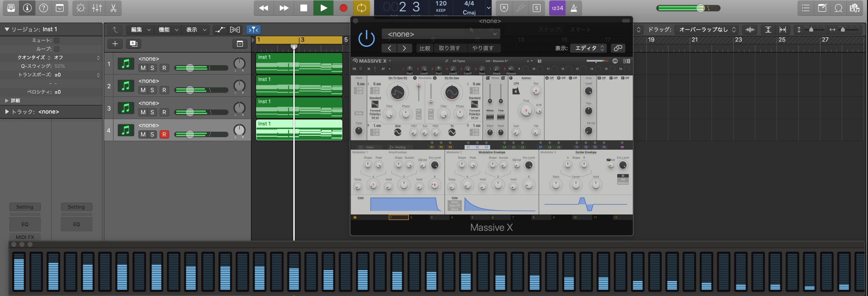Image resolution: width=868 pixels, height=296 pixels.
Task: Adjust track 1 volume slider
Action: (190, 68)
